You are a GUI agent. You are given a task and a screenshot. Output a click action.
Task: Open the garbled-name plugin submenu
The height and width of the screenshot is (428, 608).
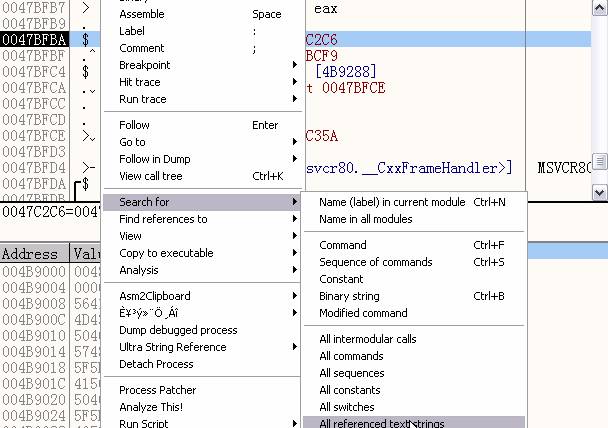202,313
